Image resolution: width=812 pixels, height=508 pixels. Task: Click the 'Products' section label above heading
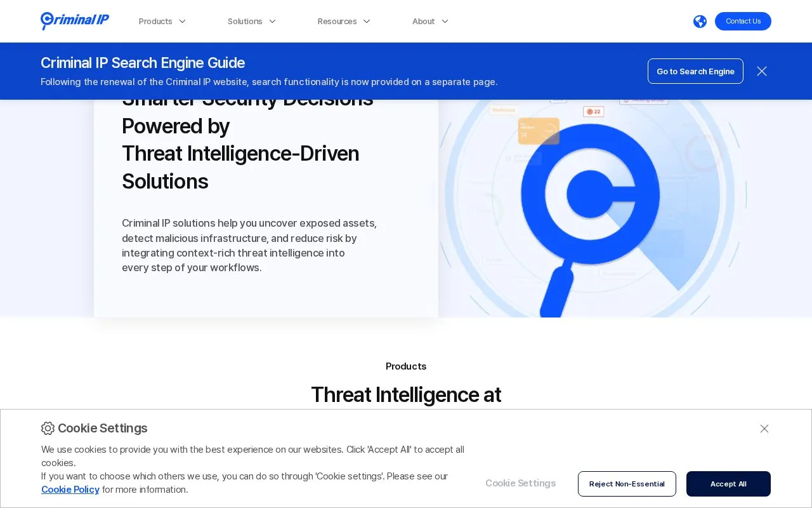(406, 366)
